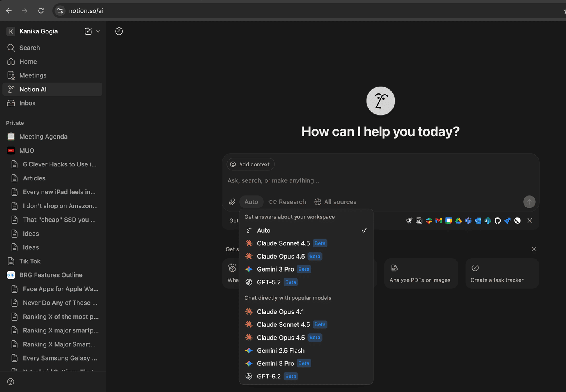Chat directly with Claude Opus 4.1
The height and width of the screenshot is (392, 566).
306,312
